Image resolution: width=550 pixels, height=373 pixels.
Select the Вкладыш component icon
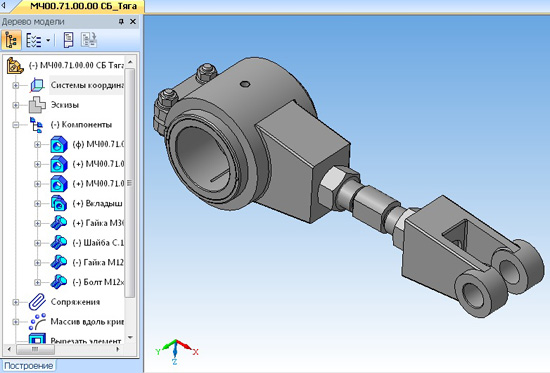59,204
